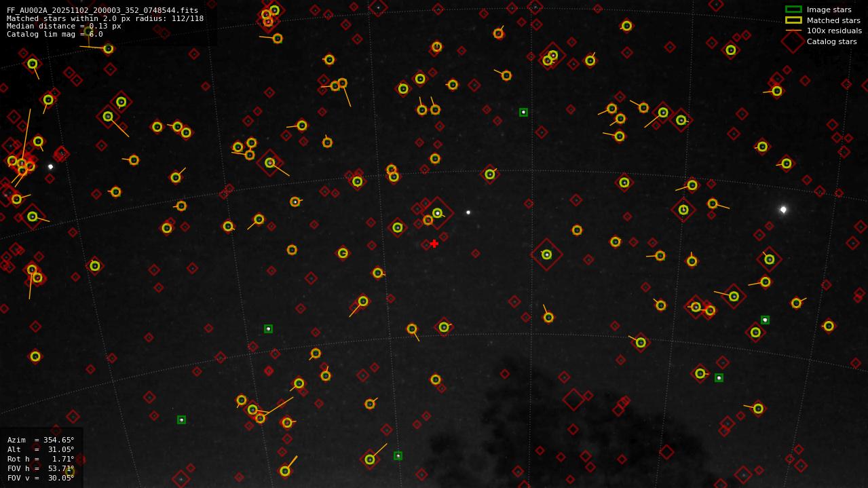Image resolution: width=868 pixels, height=488 pixels.
Task: Click the red diamond Catalog stars legend symbol
Action: pyautogui.click(x=793, y=41)
